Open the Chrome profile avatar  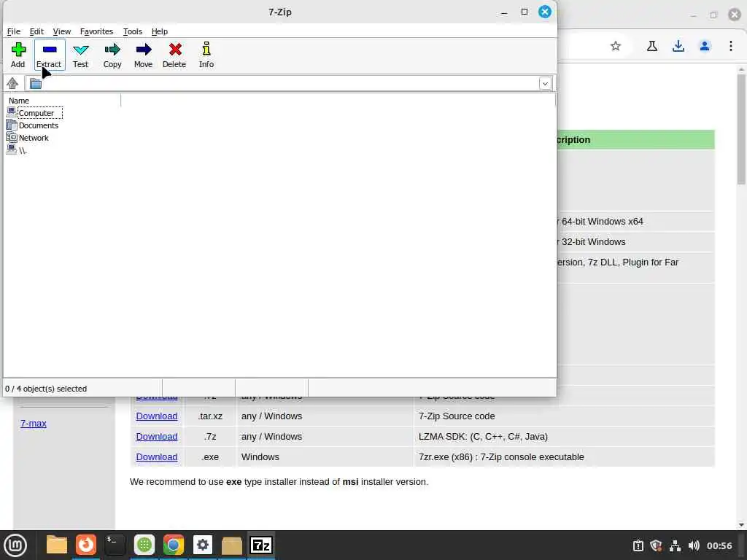705,46
